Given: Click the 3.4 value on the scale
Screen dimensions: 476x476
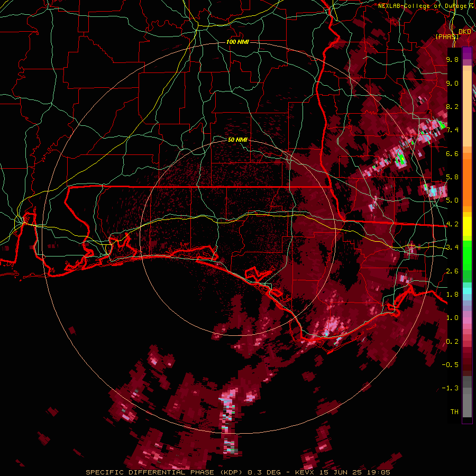Looking at the screenshot, I should [452, 248].
